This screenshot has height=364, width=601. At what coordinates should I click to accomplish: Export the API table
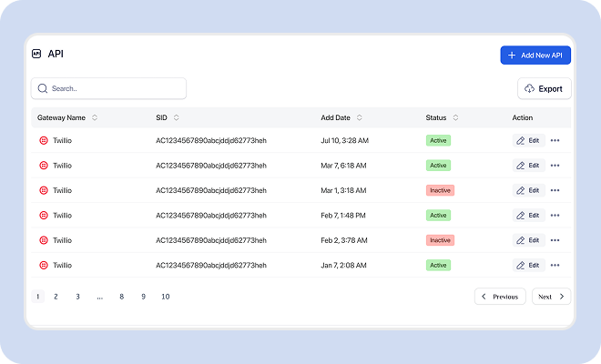click(545, 88)
